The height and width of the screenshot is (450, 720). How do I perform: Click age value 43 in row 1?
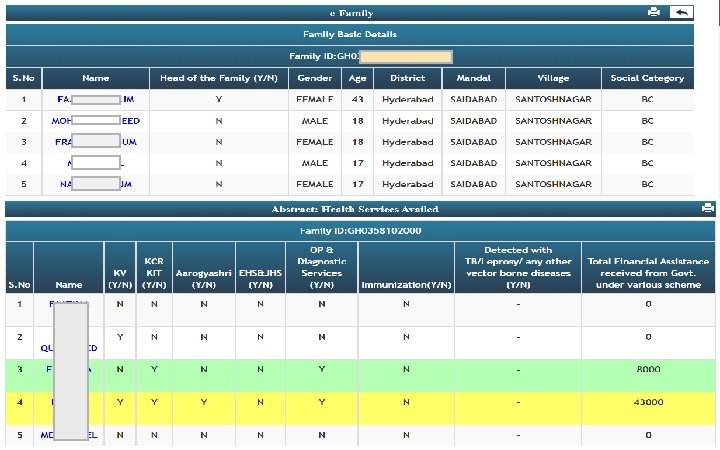[358, 99]
